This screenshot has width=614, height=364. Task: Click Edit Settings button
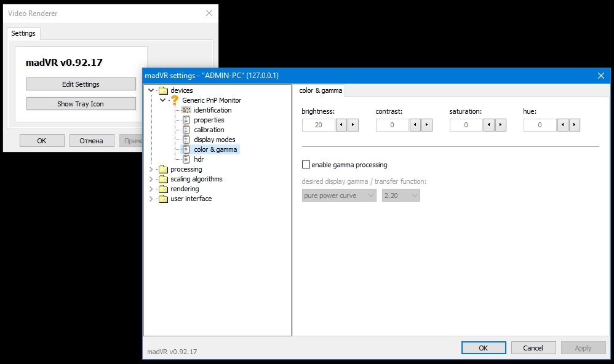(81, 84)
